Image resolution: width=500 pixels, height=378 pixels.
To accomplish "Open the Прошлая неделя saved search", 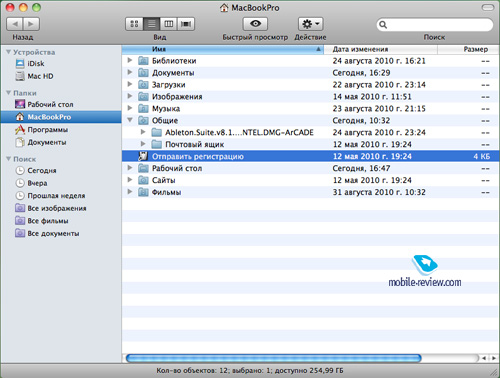I will pyautogui.click(x=50, y=196).
